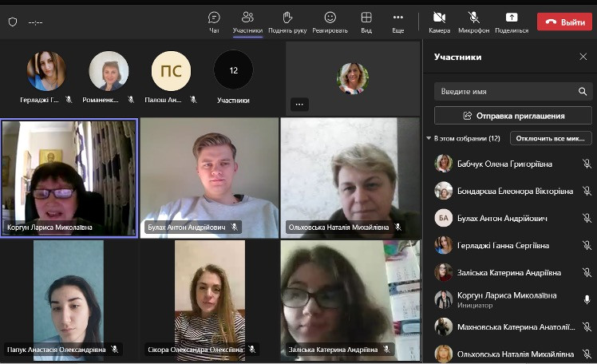Select Сікора Олександра Олексіївна video tile
The image size is (597, 364).
pos(209,300)
